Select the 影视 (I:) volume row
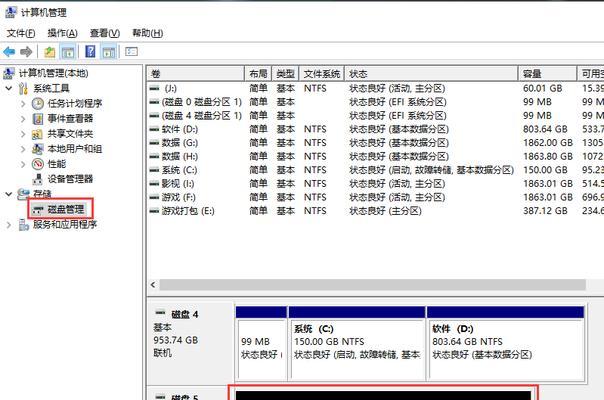 coord(376,184)
